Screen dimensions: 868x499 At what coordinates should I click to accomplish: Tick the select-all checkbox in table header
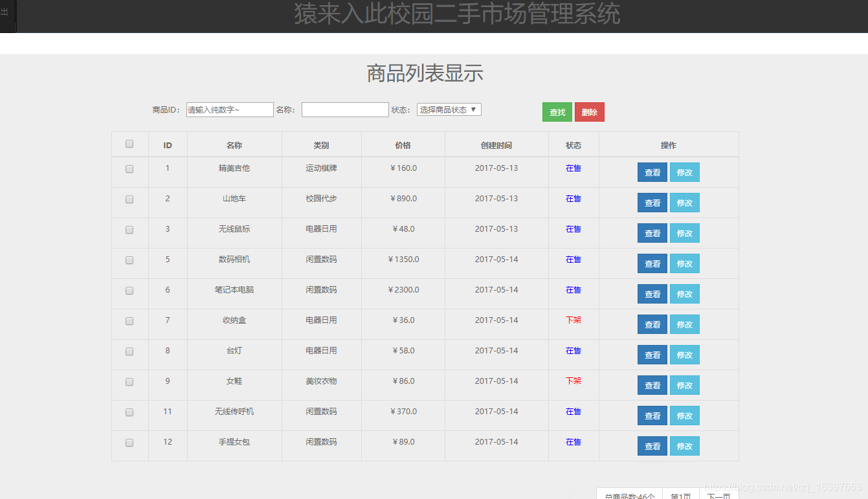click(129, 144)
